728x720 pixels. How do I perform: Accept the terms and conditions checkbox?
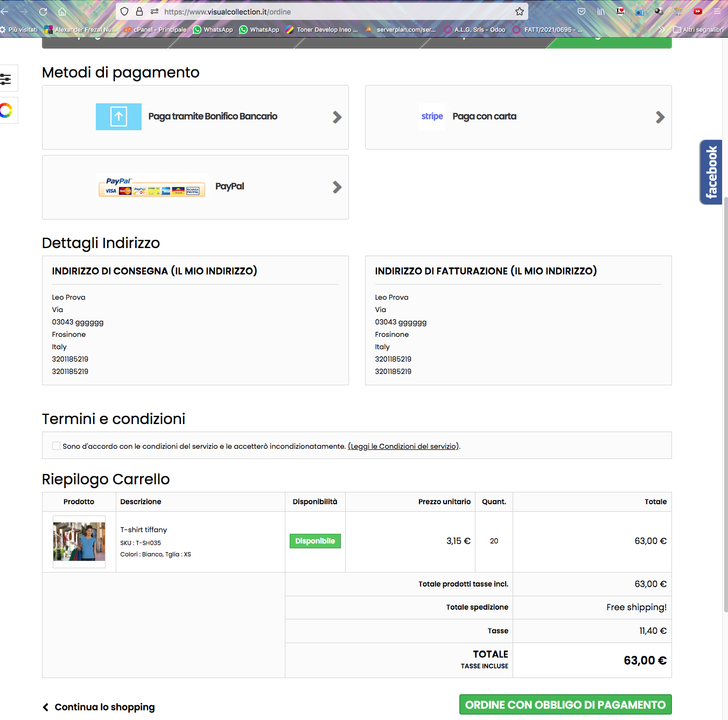(x=56, y=446)
